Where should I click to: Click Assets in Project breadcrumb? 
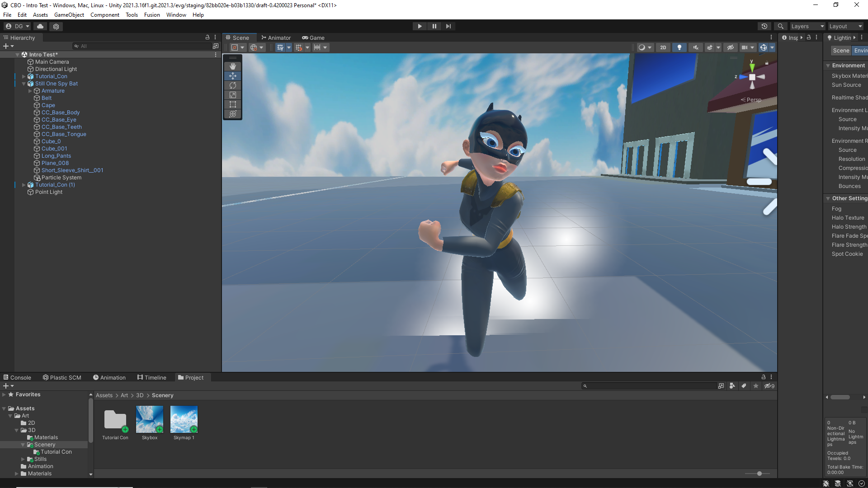[x=104, y=395]
